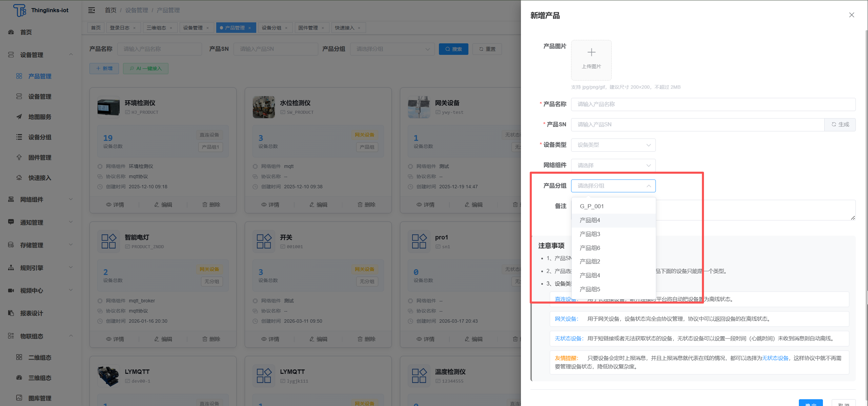Expand the 网络组件 sidebar menu
Viewport: 868px width, 406px height.
[x=71, y=199]
